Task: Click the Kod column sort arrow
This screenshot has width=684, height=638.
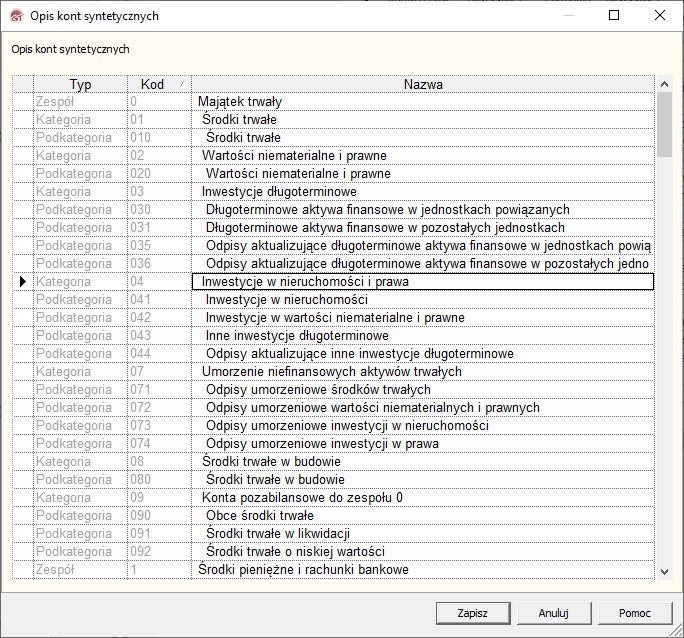Action: [x=181, y=85]
